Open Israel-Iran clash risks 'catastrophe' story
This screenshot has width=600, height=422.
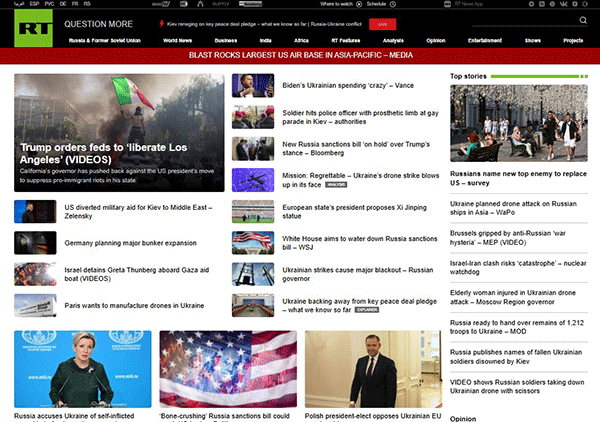tap(518, 267)
